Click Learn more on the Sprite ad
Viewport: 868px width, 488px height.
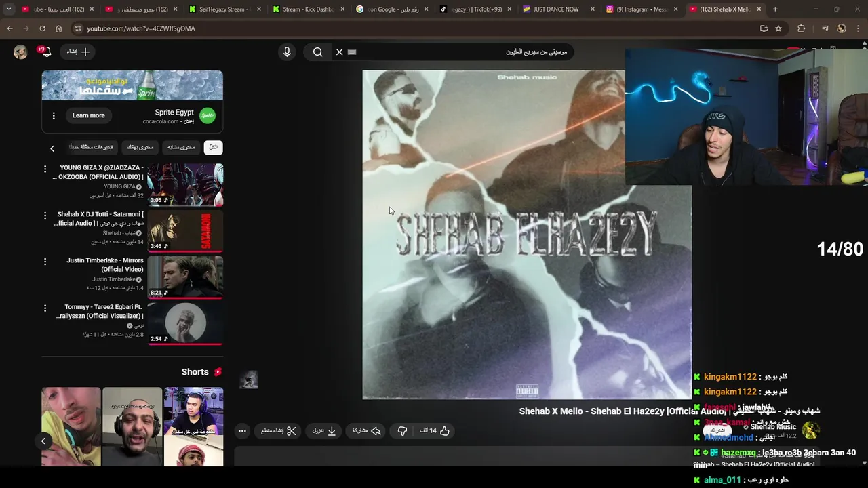(x=89, y=115)
